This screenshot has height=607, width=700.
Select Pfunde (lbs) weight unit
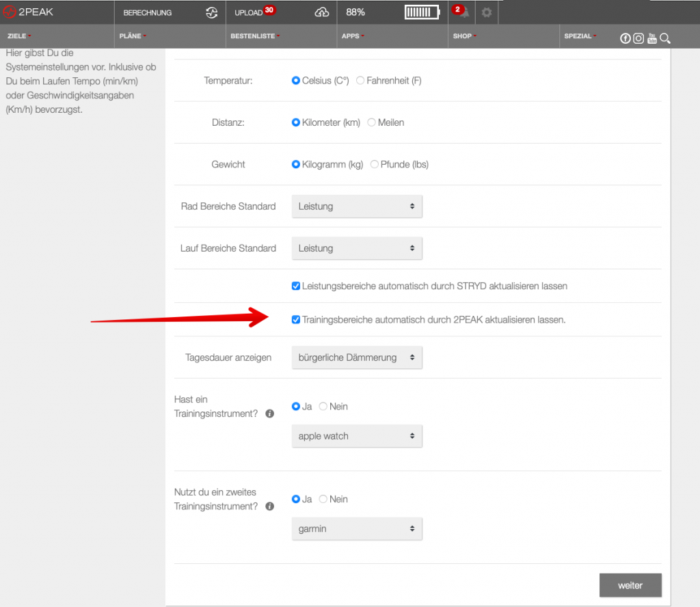pyautogui.click(x=375, y=164)
